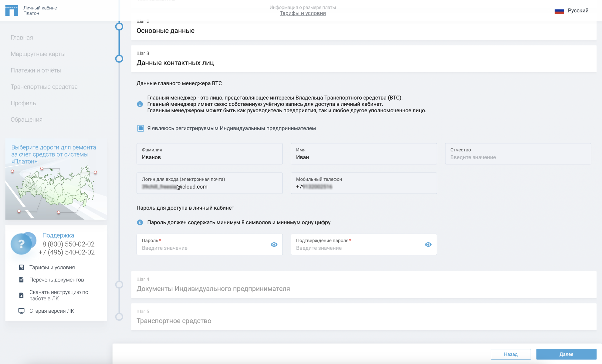Click document icon beside Перечень документов
602x364 pixels.
pyautogui.click(x=21, y=280)
